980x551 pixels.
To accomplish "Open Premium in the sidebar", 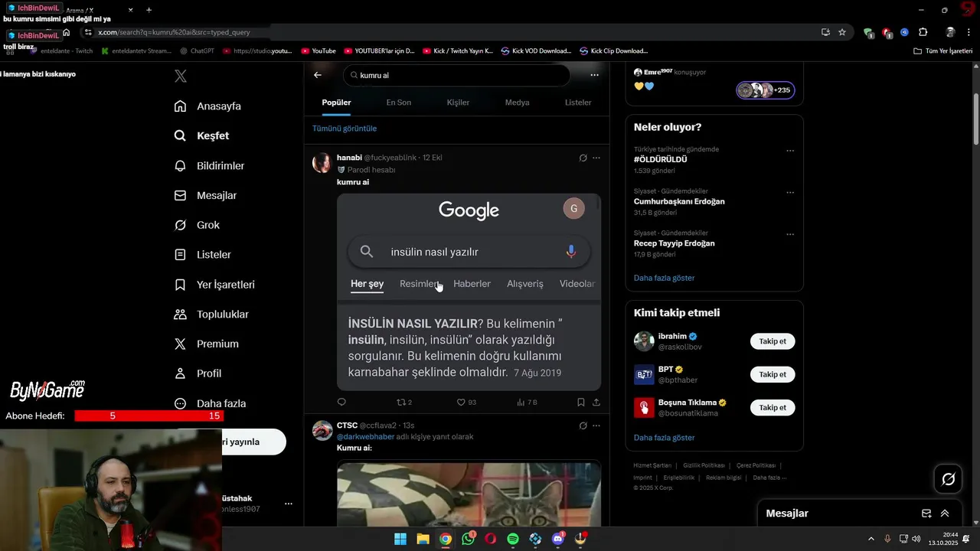I will point(206,344).
